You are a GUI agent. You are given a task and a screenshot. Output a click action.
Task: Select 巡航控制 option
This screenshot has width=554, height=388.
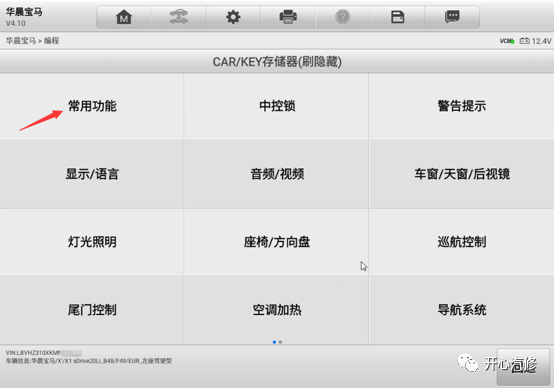point(461,242)
